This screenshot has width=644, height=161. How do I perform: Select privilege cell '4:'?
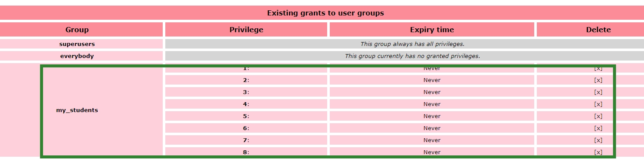(x=246, y=104)
